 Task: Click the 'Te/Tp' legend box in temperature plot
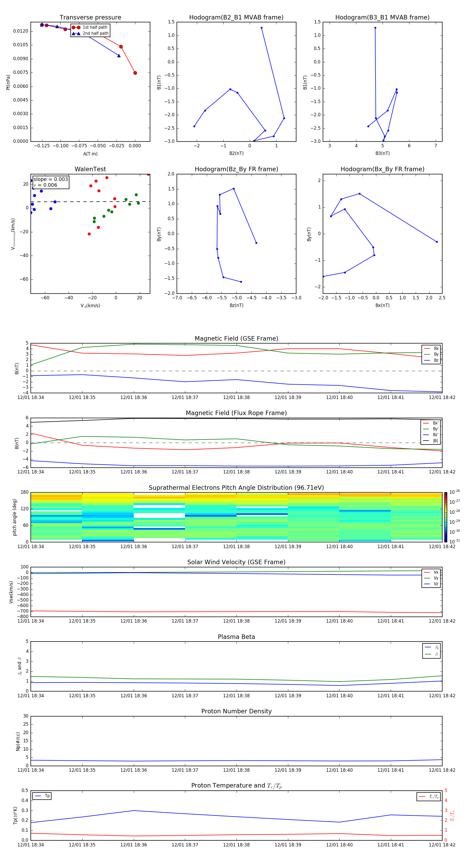coord(429,796)
